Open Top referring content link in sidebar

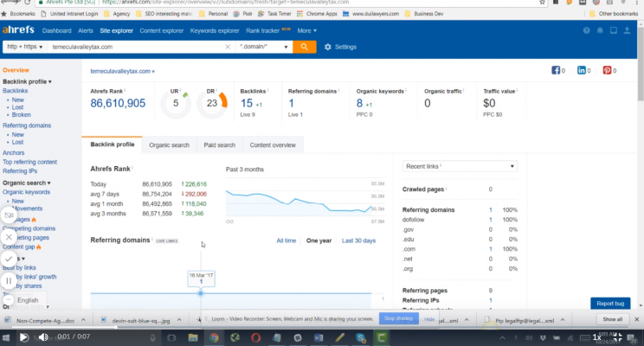[x=29, y=162]
